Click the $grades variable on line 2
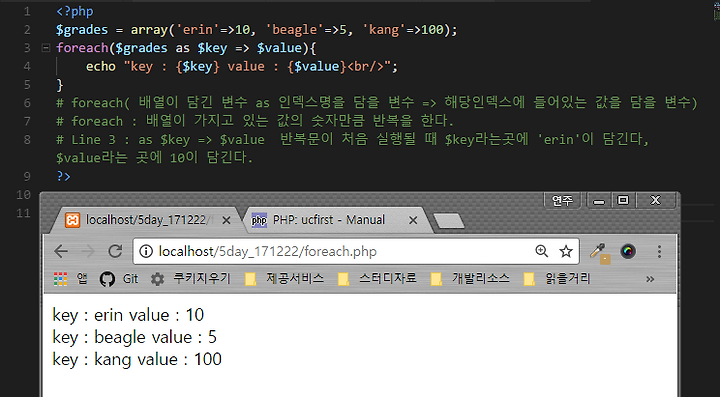The image size is (720, 397). pos(82,30)
